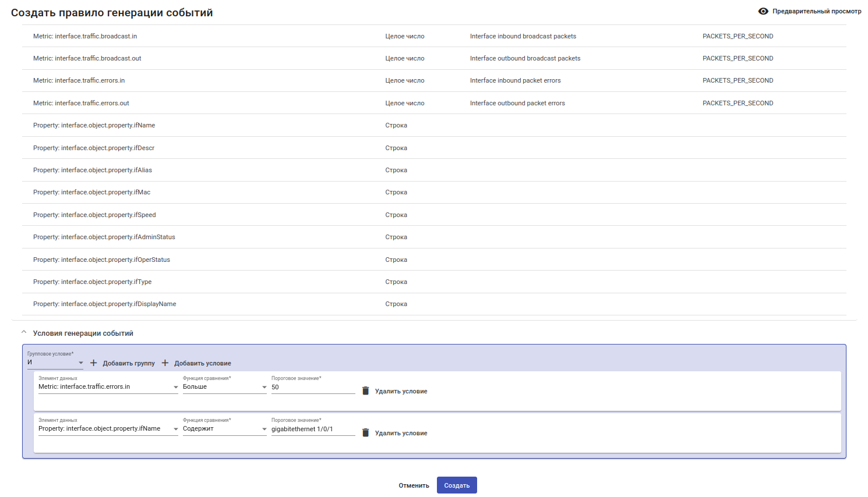868x497 pixels.
Task: Open data element dropdown showing ifName property
Action: [x=108, y=429]
